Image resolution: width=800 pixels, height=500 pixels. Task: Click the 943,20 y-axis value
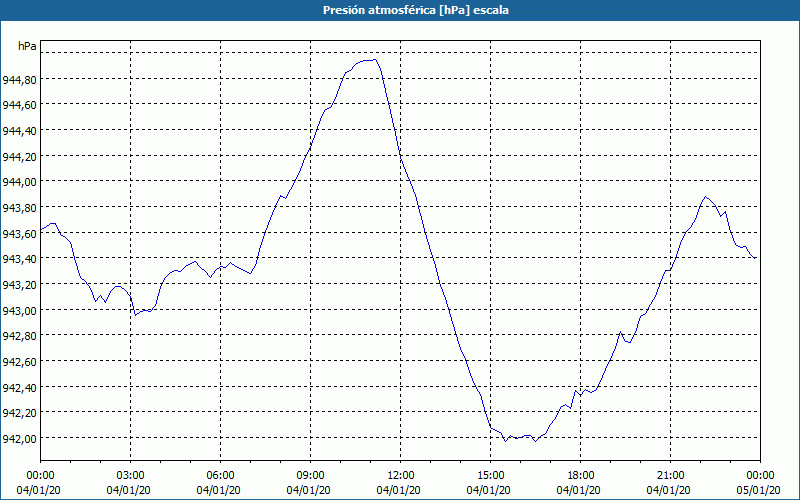pyautogui.click(x=20, y=285)
